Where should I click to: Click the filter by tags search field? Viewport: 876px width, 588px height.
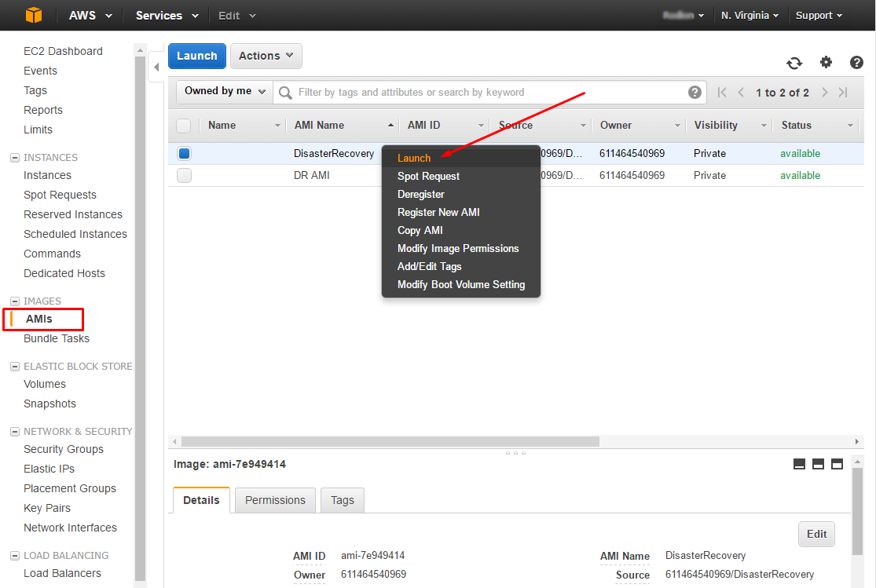point(489,92)
